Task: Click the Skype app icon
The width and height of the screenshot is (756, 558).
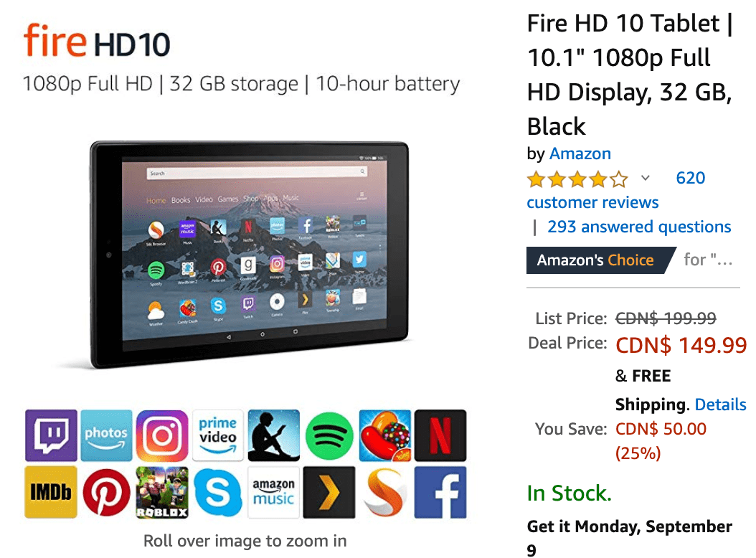Action: coord(218,492)
